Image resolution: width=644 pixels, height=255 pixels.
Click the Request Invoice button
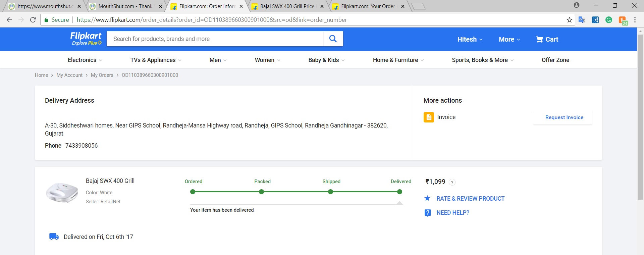[564, 117]
